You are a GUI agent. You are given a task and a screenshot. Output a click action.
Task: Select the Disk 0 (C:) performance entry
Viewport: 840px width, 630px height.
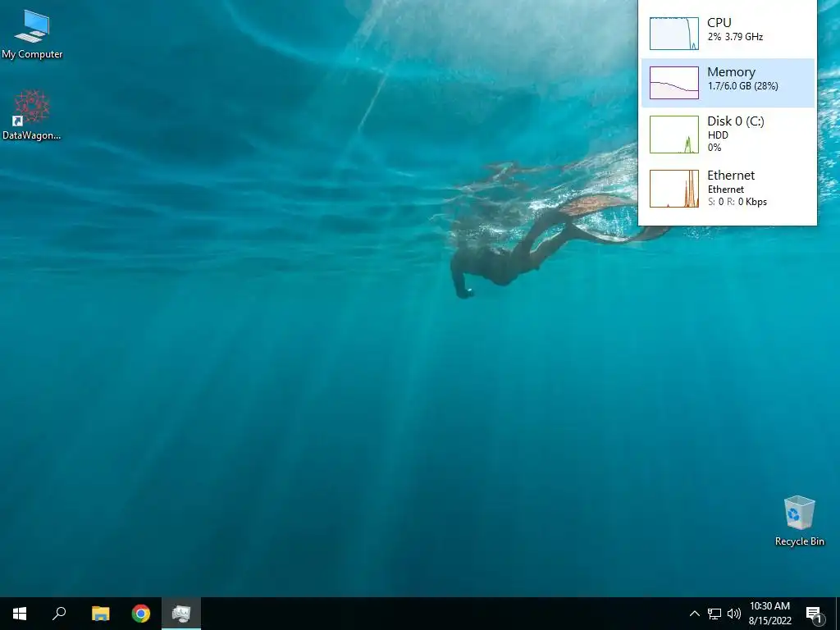click(728, 135)
